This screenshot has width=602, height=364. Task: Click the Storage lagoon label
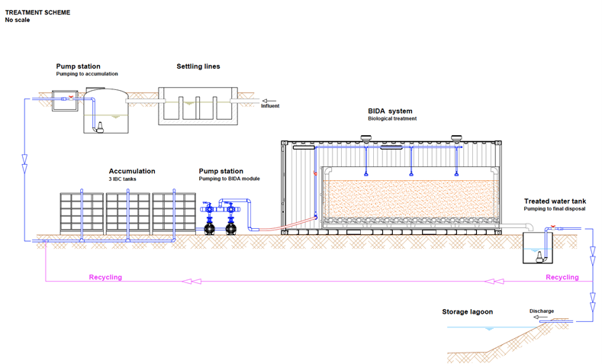[467, 312]
